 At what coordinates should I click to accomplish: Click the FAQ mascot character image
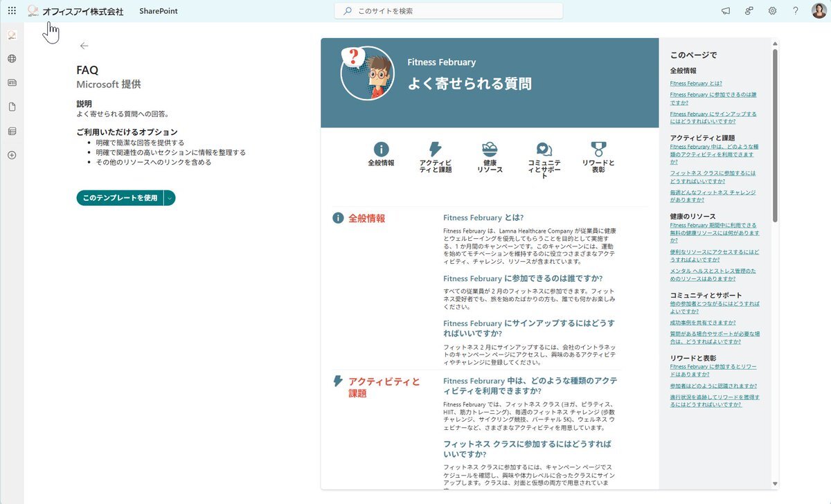(x=367, y=72)
